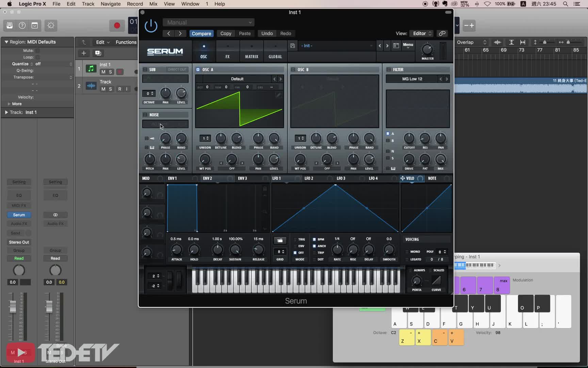Click the Serum plugin power button

tap(151, 26)
